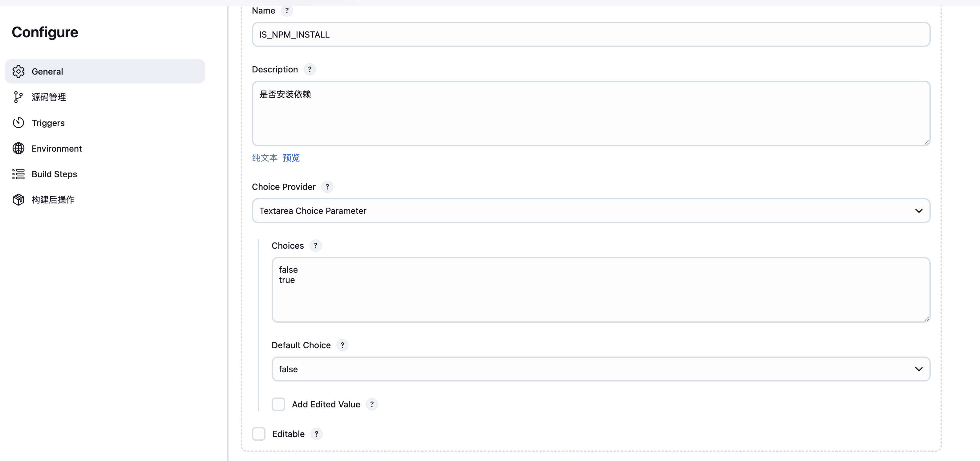Click the Build Steps list icon
This screenshot has width=980, height=461.
pyautogui.click(x=18, y=174)
